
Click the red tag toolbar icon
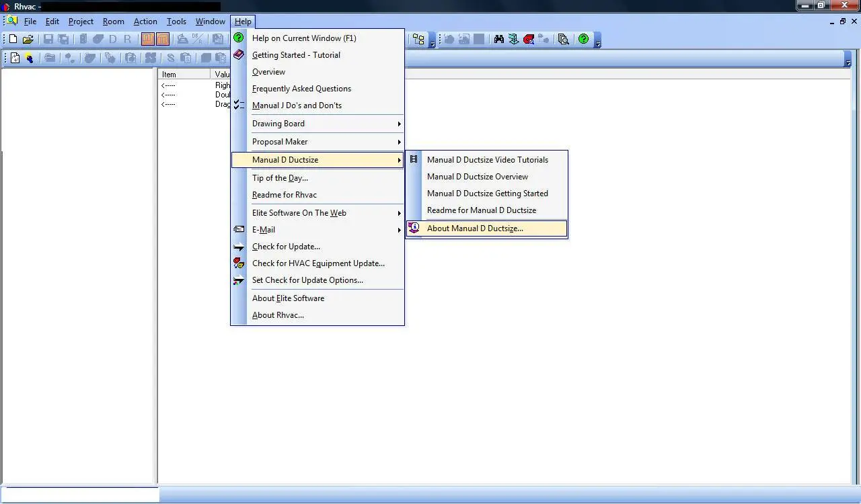[x=529, y=40]
